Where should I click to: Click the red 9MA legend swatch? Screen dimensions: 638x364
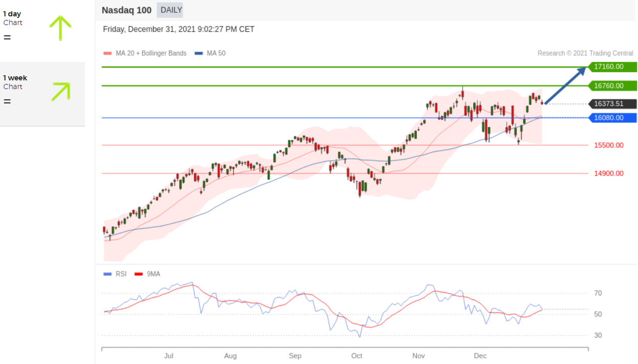138,274
